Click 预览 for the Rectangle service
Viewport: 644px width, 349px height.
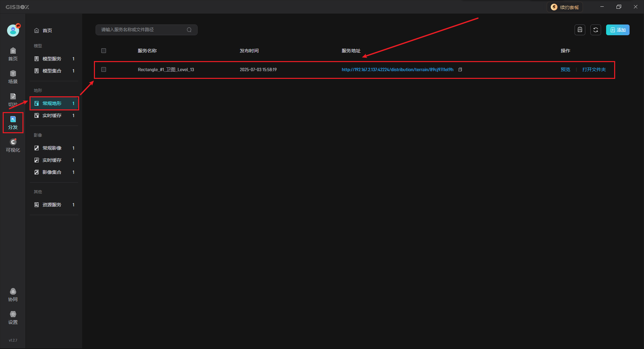566,69
